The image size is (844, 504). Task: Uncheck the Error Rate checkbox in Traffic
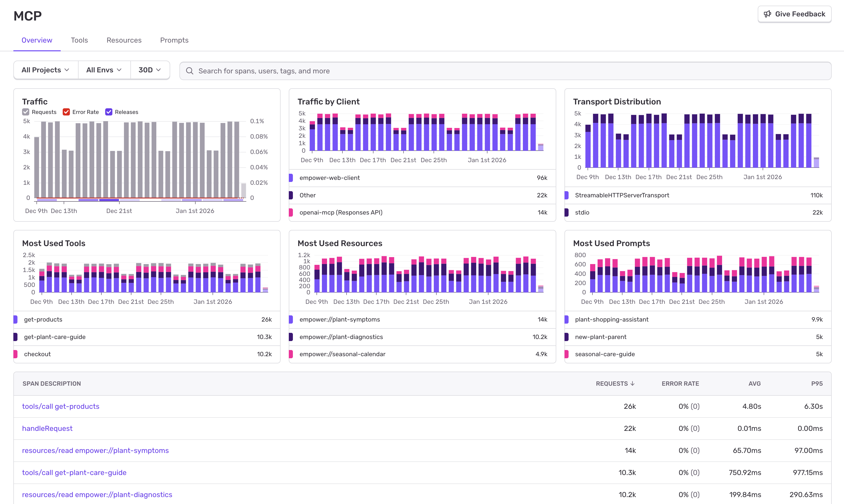66,112
